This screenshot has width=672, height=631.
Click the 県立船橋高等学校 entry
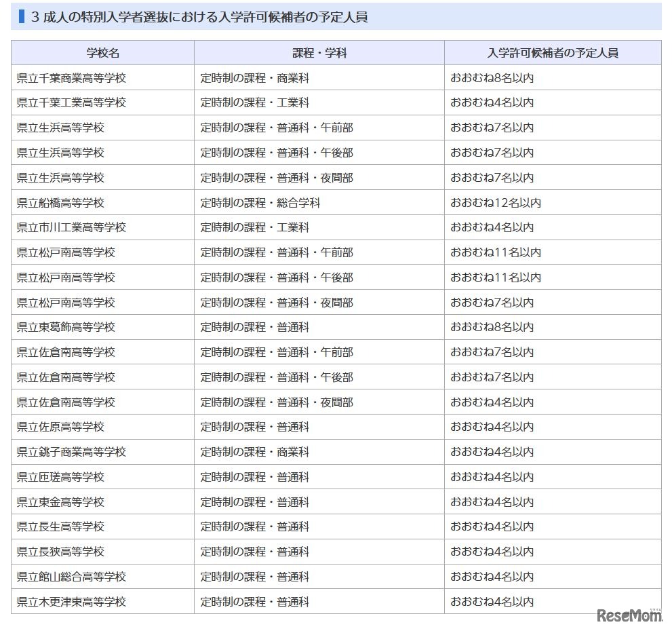pos(100,202)
